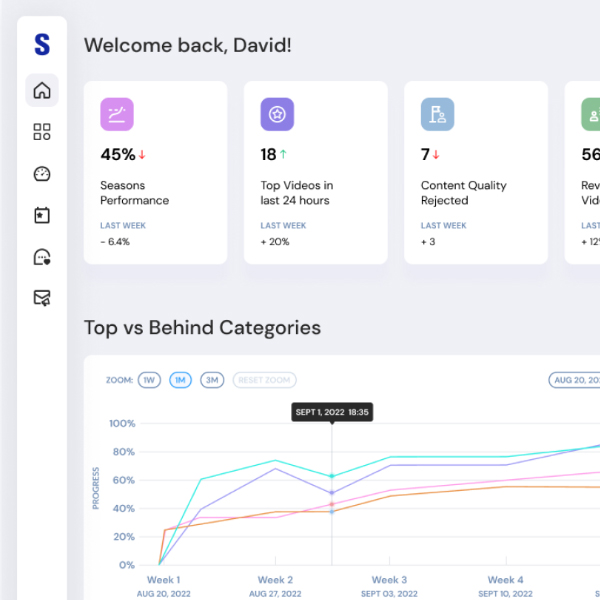Click the Week 3 label on chart axis

point(389,580)
